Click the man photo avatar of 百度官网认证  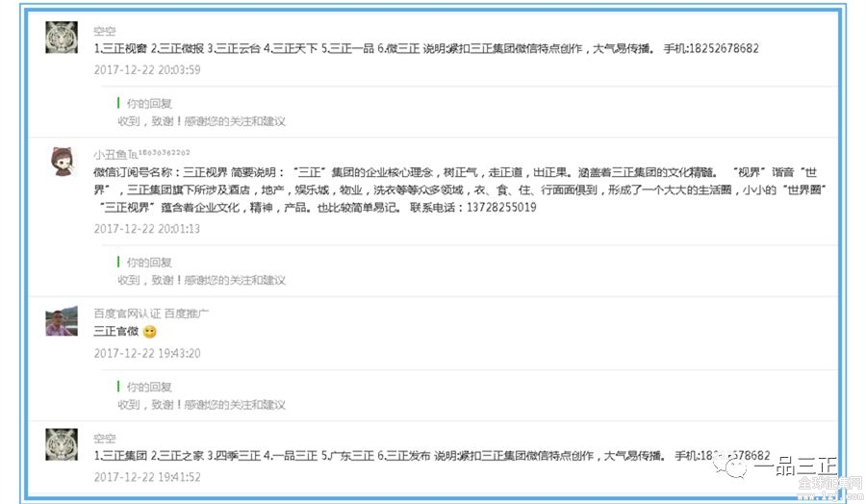point(62,322)
